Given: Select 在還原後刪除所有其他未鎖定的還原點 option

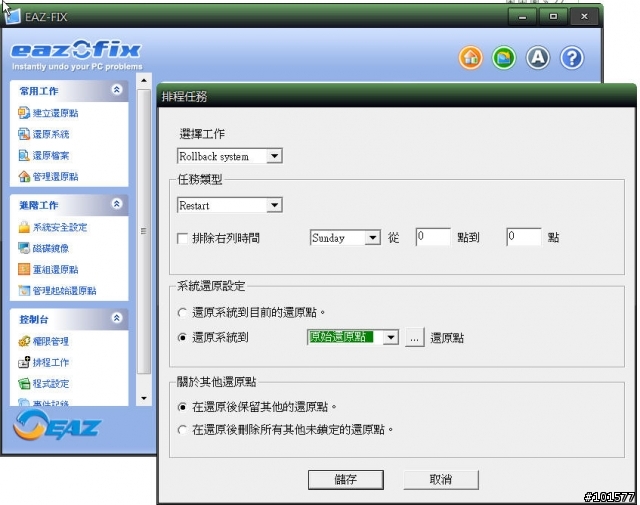Looking at the screenshot, I should coord(182,429).
